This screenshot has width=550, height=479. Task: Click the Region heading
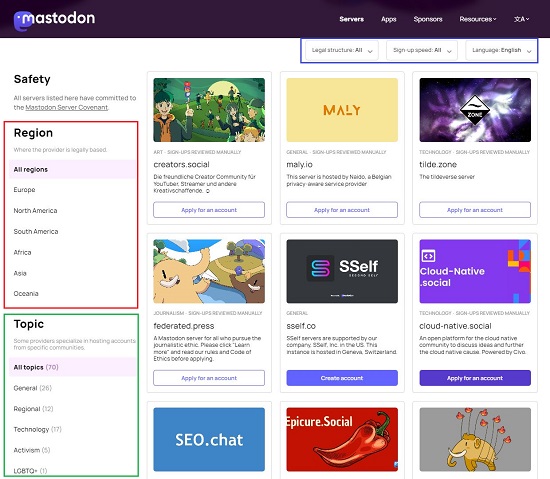(33, 133)
